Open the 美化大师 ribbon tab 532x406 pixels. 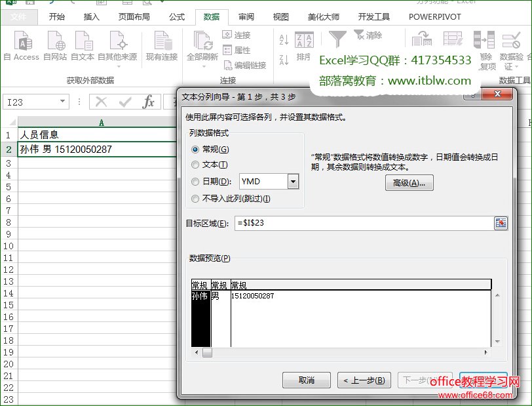(x=325, y=17)
